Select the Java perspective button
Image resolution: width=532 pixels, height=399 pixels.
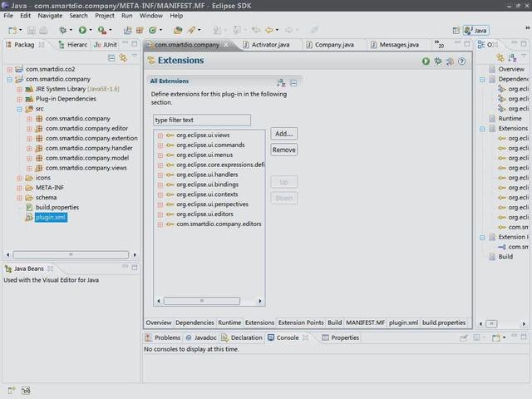pos(476,31)
